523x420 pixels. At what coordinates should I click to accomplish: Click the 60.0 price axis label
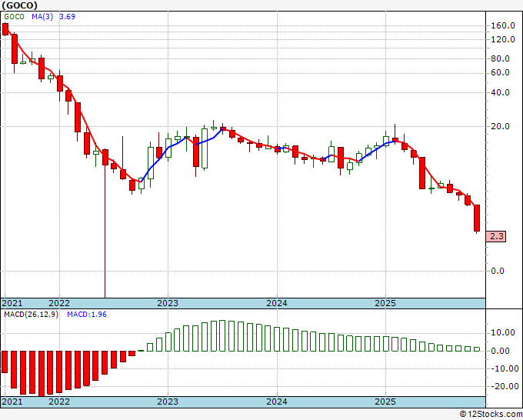point(501,73)
